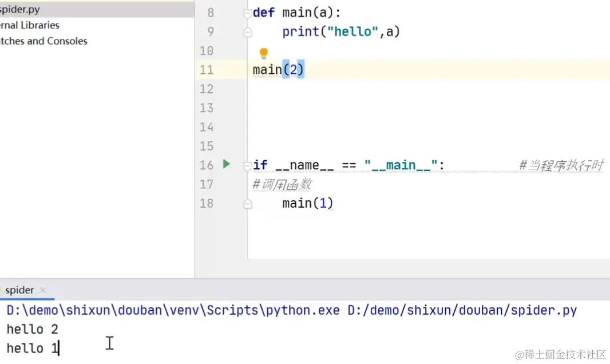
Task: Click the #当程序执行时 comment on line 16
Action: point(561,165)
